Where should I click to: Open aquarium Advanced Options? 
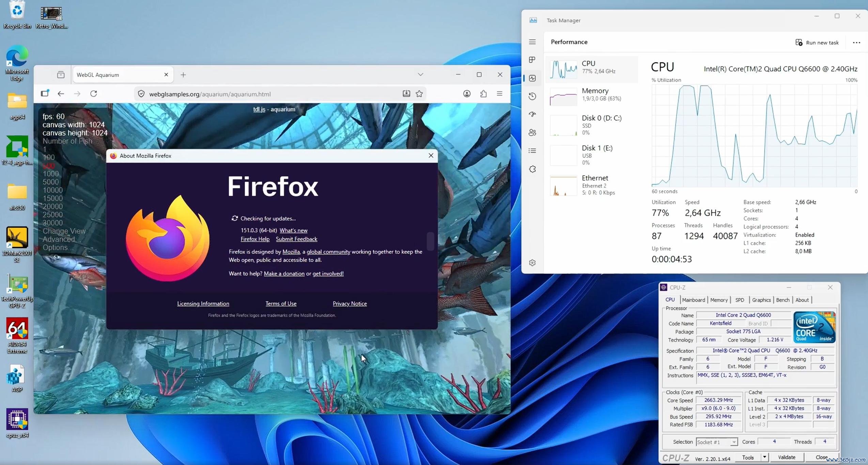[59, 243]
